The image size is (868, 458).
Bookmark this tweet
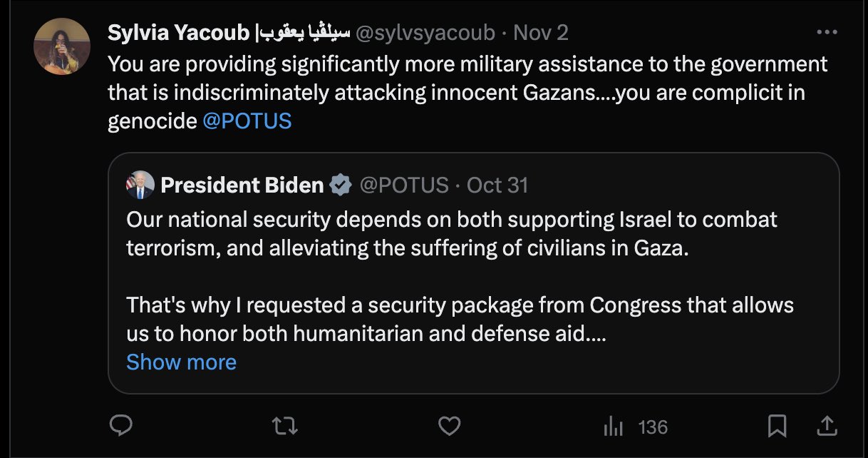pyautogui.click(x=776, y=427)
